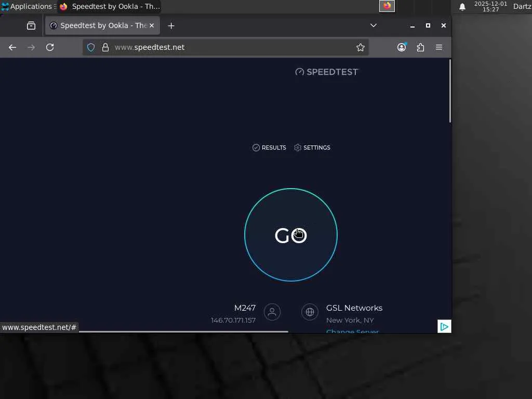Viewport: 532px width, 399px height.
Task: Click the M247 provider name
Action: [245, 308]
